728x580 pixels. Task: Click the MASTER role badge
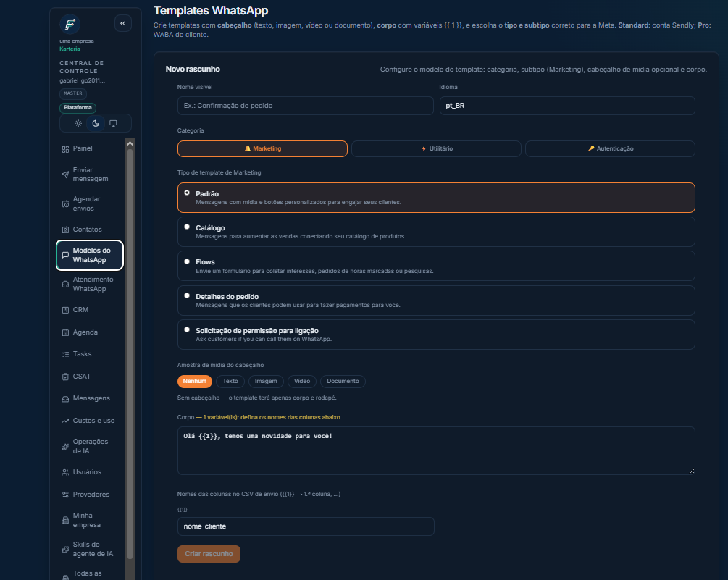[73, 93]
